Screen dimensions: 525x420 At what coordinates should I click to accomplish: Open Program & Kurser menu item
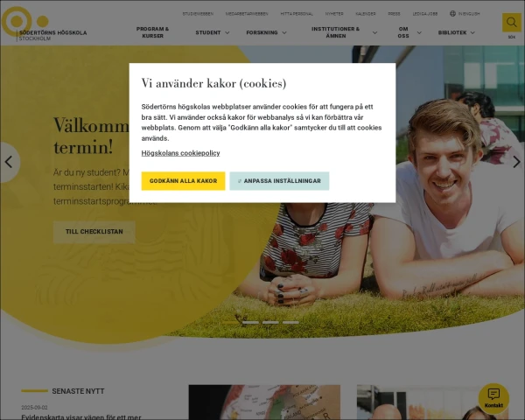coord(152,32)
